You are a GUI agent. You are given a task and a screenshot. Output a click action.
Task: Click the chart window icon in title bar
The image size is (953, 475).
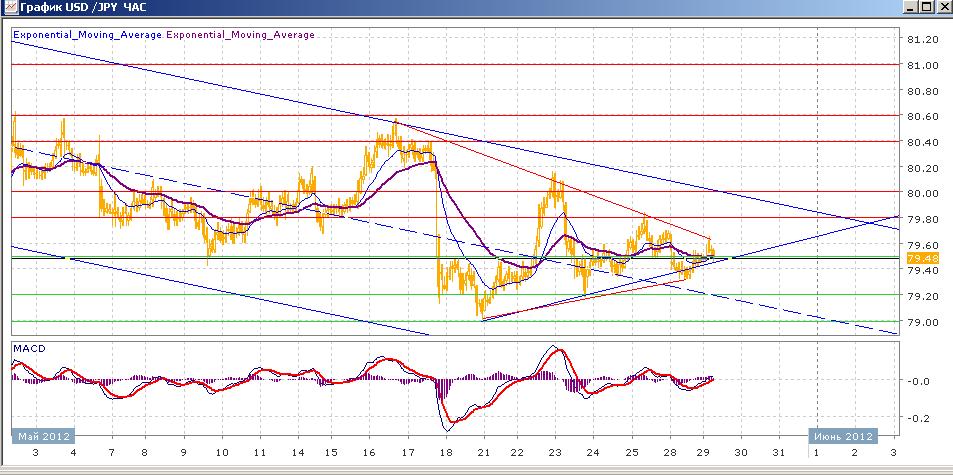pyautogui.click(x=9, y=8)
